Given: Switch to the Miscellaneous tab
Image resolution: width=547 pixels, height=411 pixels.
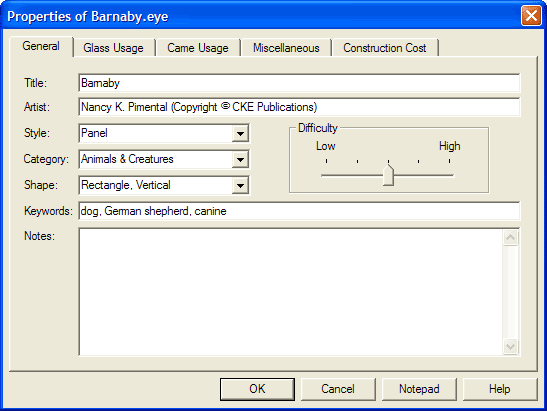Looking at the screenshot, I should [286, 48].
